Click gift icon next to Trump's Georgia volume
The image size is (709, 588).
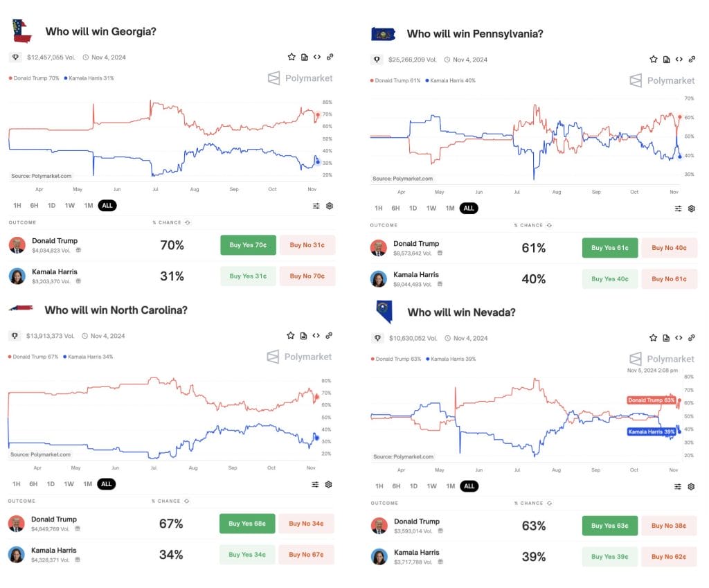tap(78, 250)
